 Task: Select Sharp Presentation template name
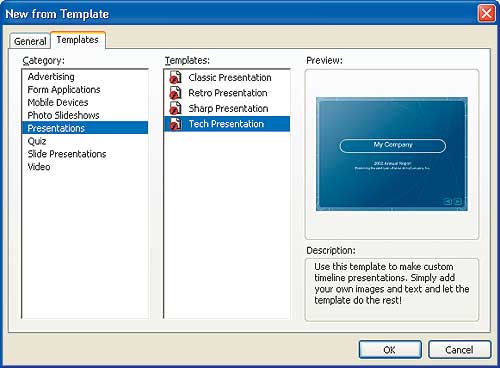point(228,108)
